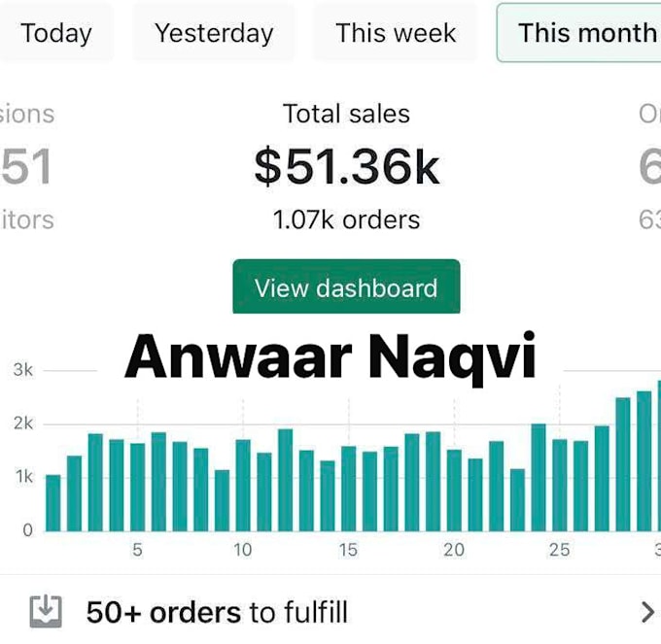The height and width of the screenshot is (644, 661).
Task: Click the View dashboard button
Action: [346, 287]
